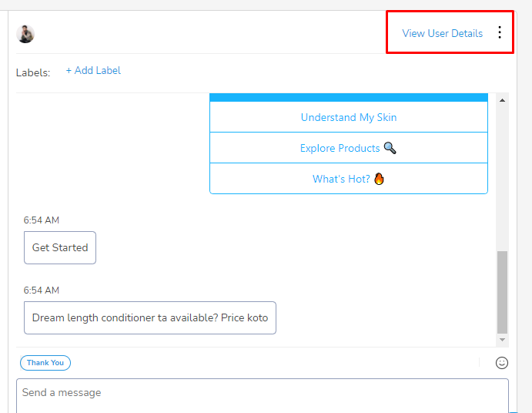Click the scroll up arrow
The image size is (532, 413).
pyautogui.click(x=502, y=100)
